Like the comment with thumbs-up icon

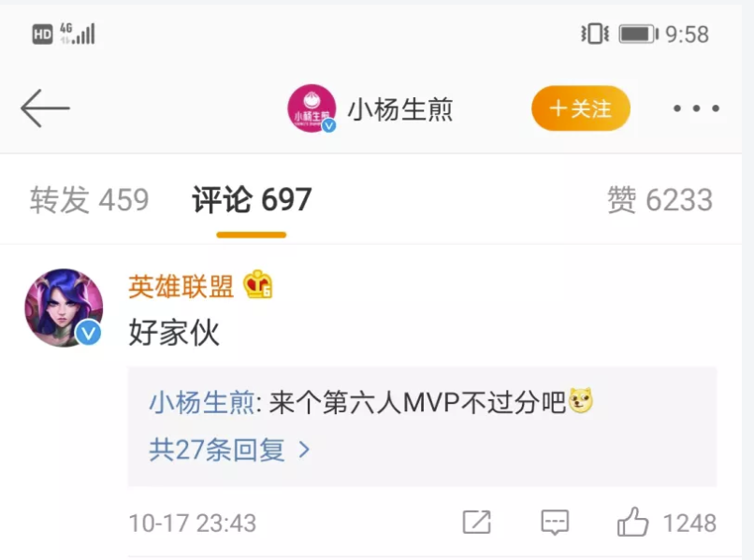632,522
